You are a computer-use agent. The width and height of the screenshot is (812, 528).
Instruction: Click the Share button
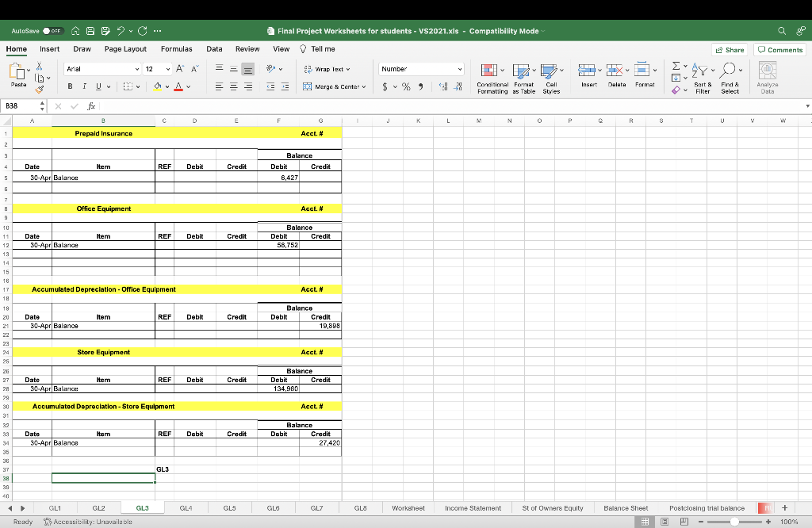coord(730,50)
